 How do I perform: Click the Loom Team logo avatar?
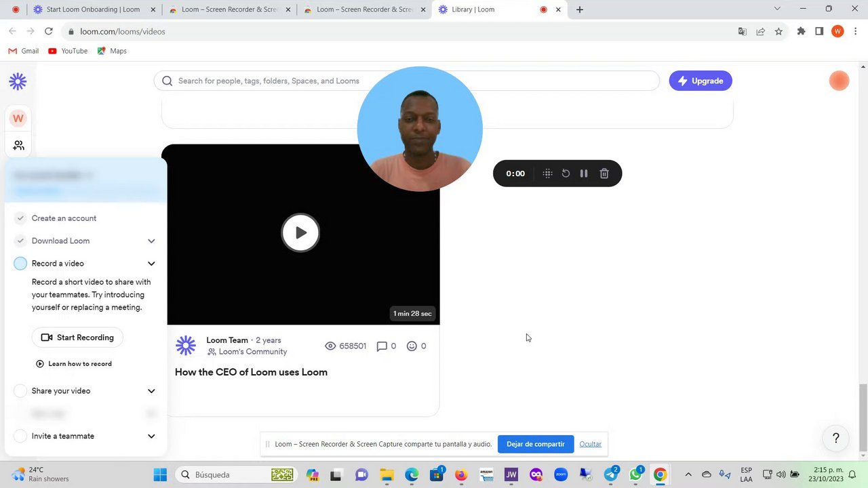tap(186, 346)
